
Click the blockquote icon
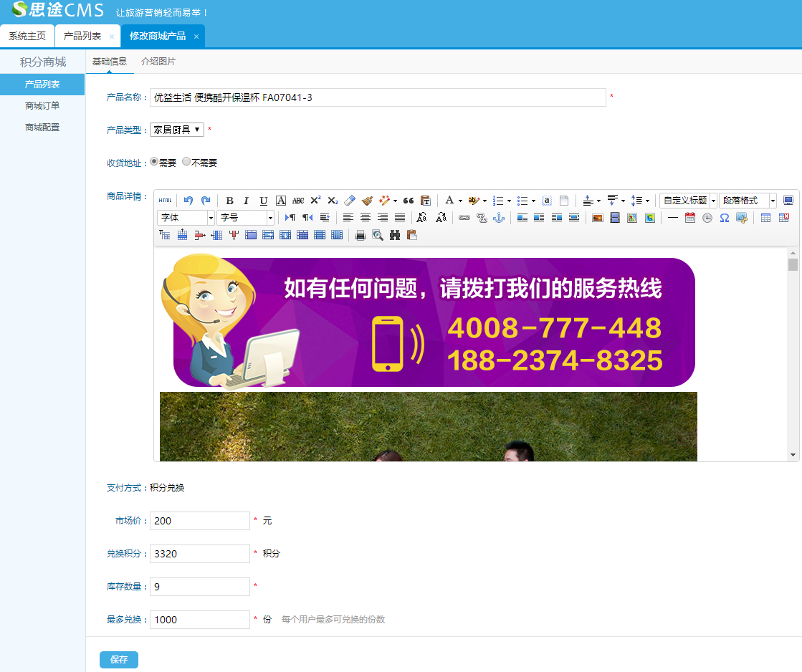tap(409, 201)
